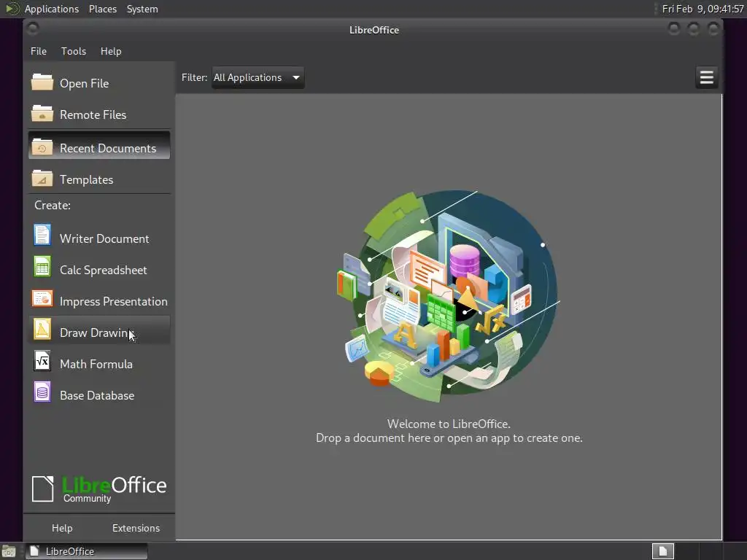747x560 pixels.
Task: Click the Recent Documents folder icon
Action: click(42, 147)
